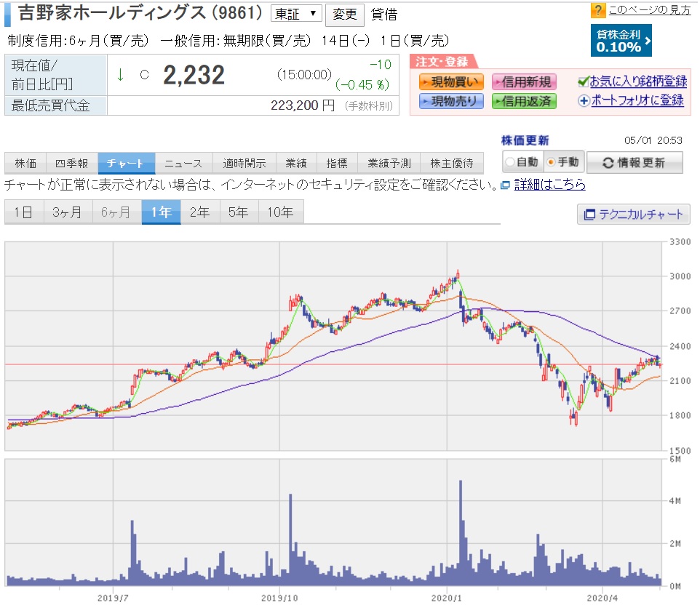This screenshot has height=605, width=700.
Task: Open the 東証 market dropdown
Action: pos(296,14)
